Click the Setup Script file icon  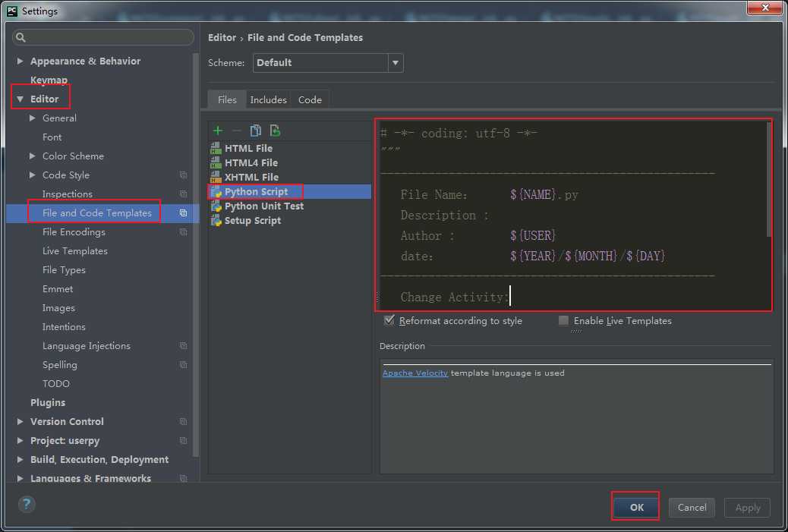click(x=216, y=220)
